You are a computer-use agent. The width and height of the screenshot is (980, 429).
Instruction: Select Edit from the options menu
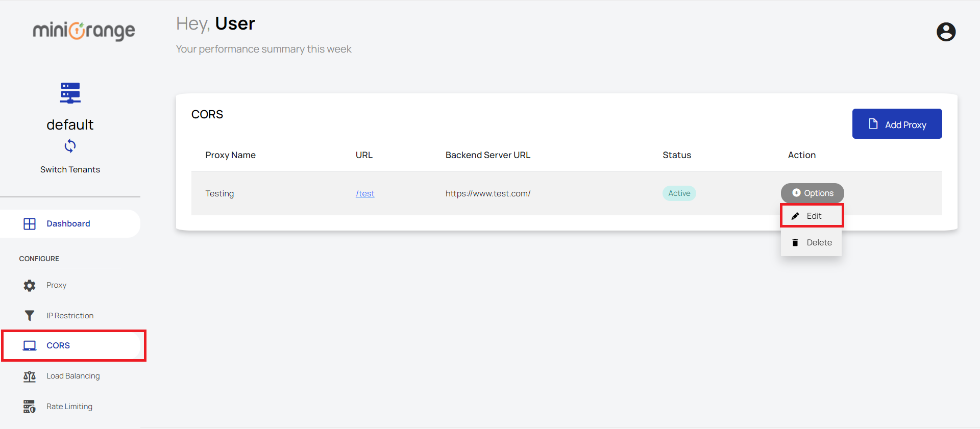point(812,216)
